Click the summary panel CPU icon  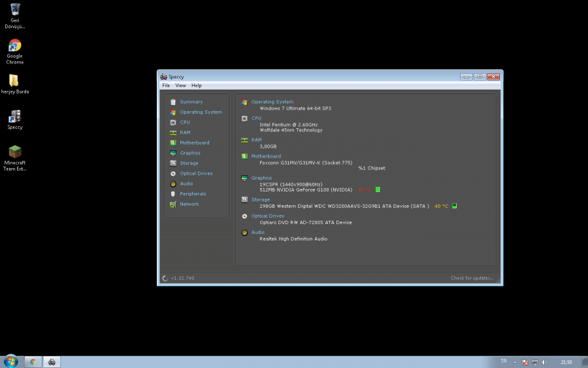pyautogui.click(x=244, y=118)
